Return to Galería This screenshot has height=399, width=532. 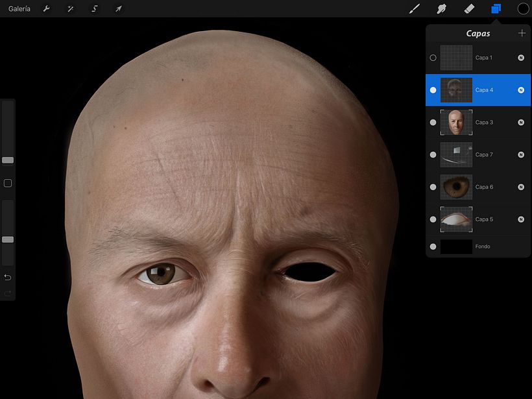coord(19,9)
